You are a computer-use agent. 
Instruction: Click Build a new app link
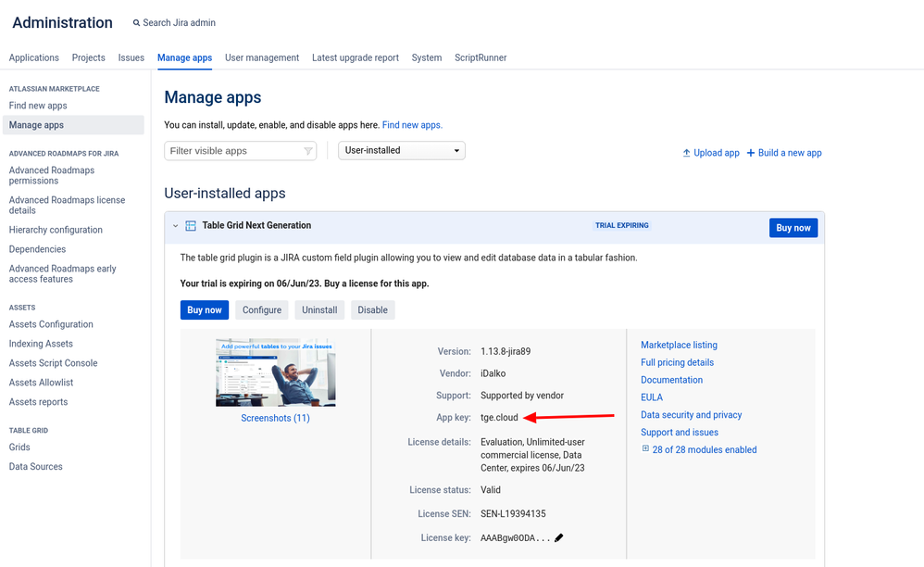[x=790, y=153]
